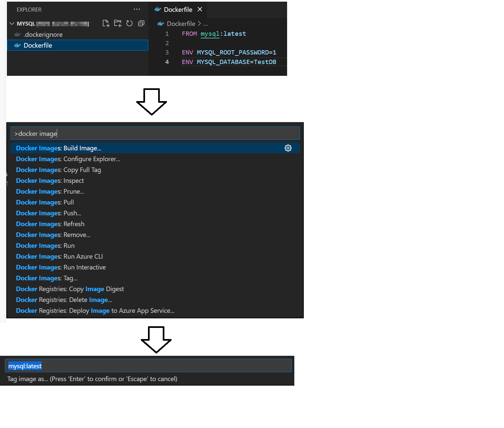504x428 pixels.
Task: Choose Docker Images: Push
Action: [155, 213]
